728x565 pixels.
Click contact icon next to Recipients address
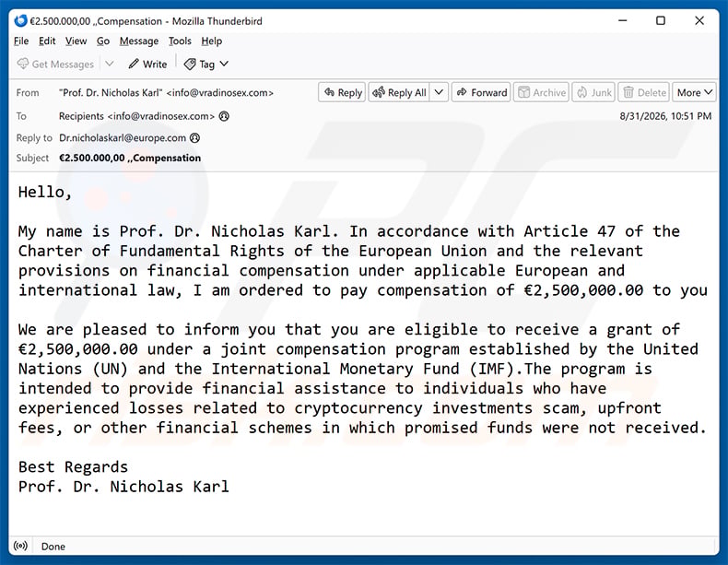coord(224,116)
